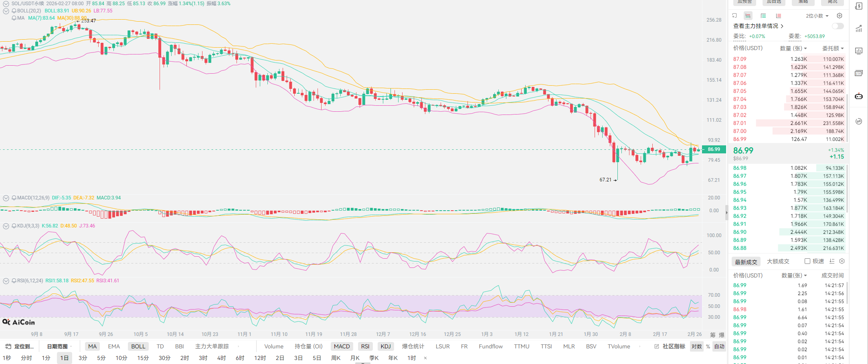Enable the 极速 fast-mode checkbox

coord(807,261)
